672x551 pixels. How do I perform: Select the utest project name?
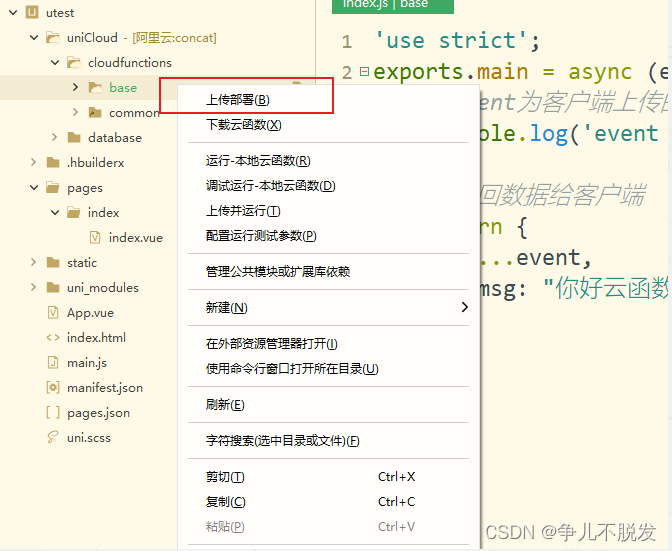click(60, 13)
